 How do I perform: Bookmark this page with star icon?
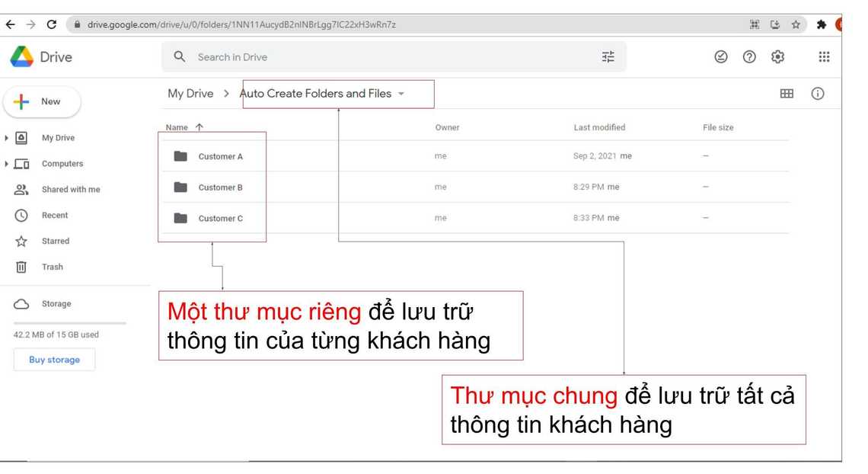(796, 24)
